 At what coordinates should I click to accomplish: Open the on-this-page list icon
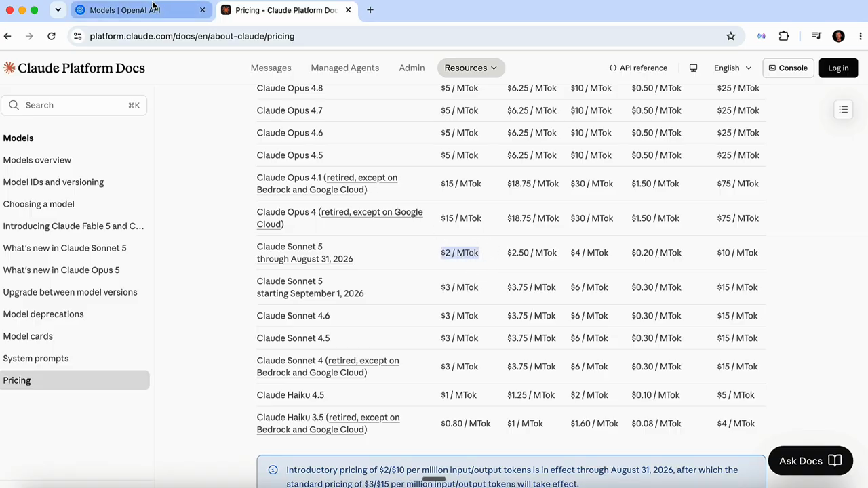[x=844, y=110]
